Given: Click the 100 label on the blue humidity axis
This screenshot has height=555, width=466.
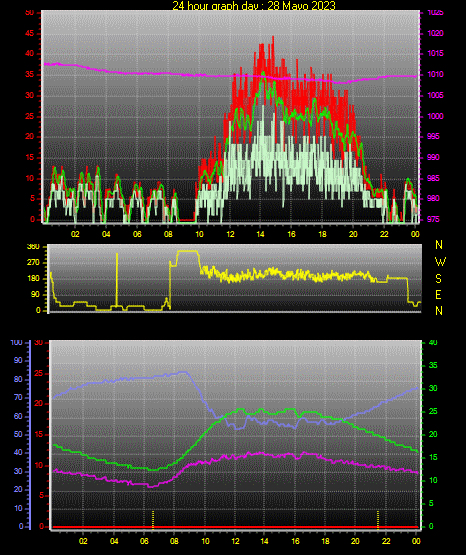Looking at the screenshot, I should 16,343.
